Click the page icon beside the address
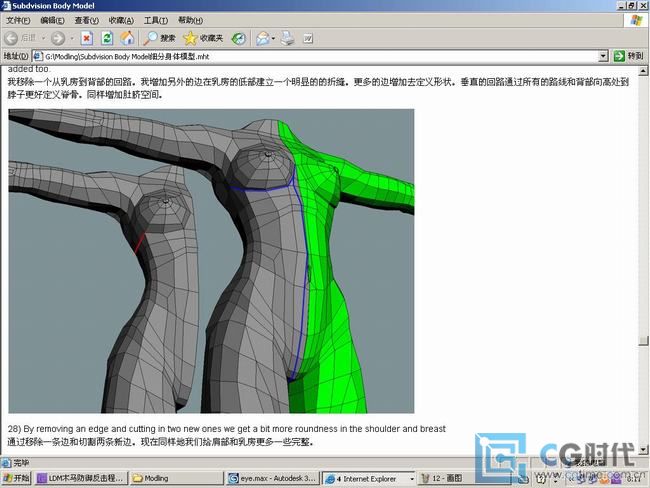 [38, 56]
